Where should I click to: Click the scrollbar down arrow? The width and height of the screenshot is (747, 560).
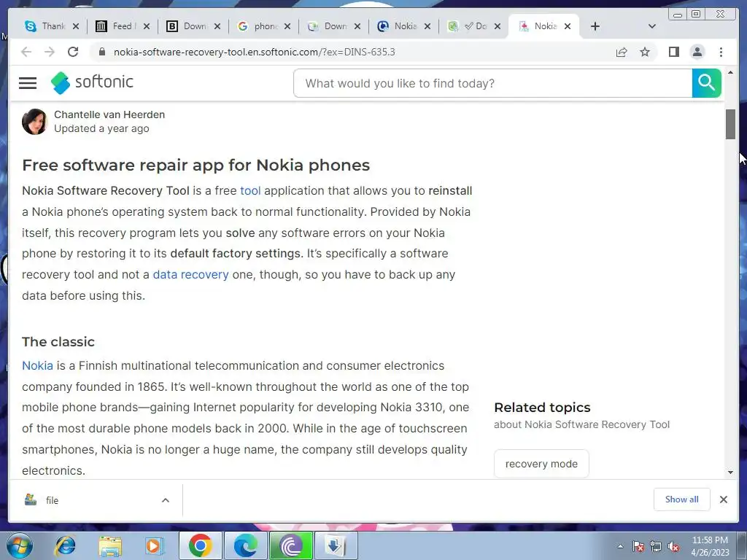[730, 472]
